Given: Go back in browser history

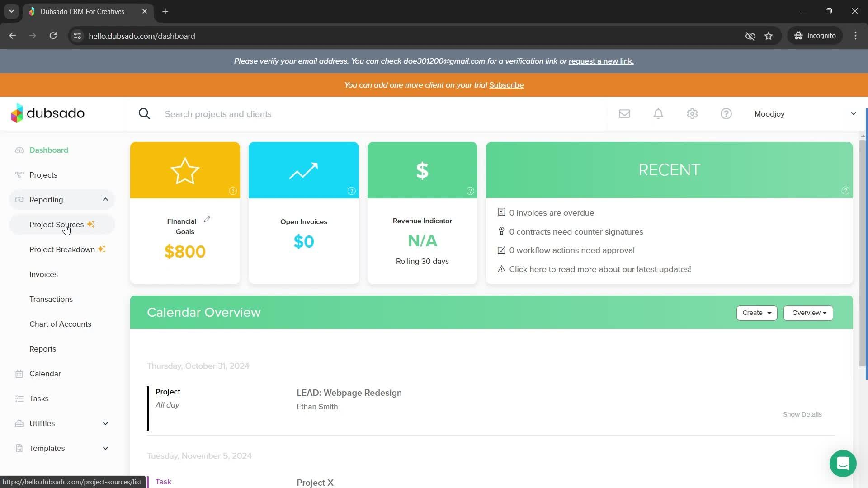Looking at the screenshot, I should pyautogui.click(x=13, y=36).
